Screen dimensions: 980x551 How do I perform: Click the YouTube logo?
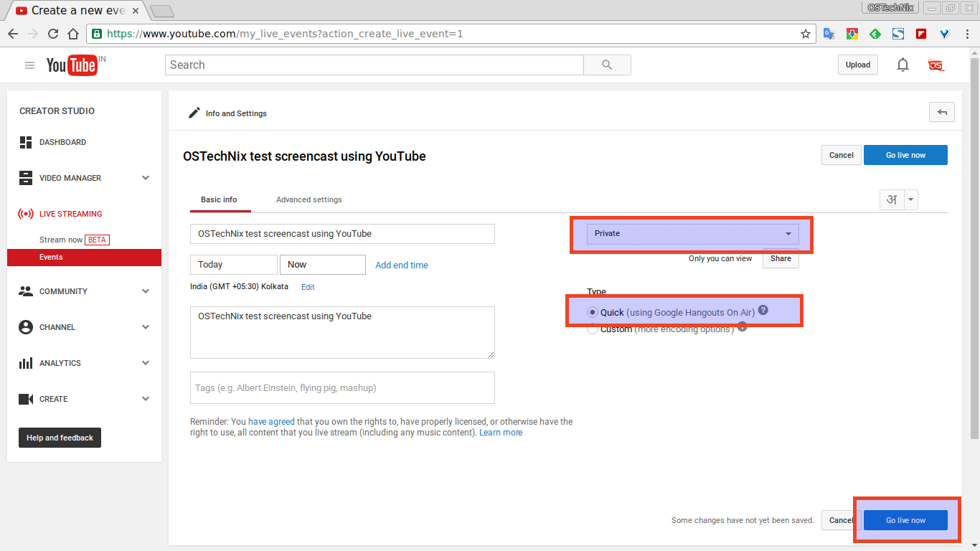click(72, 65)
